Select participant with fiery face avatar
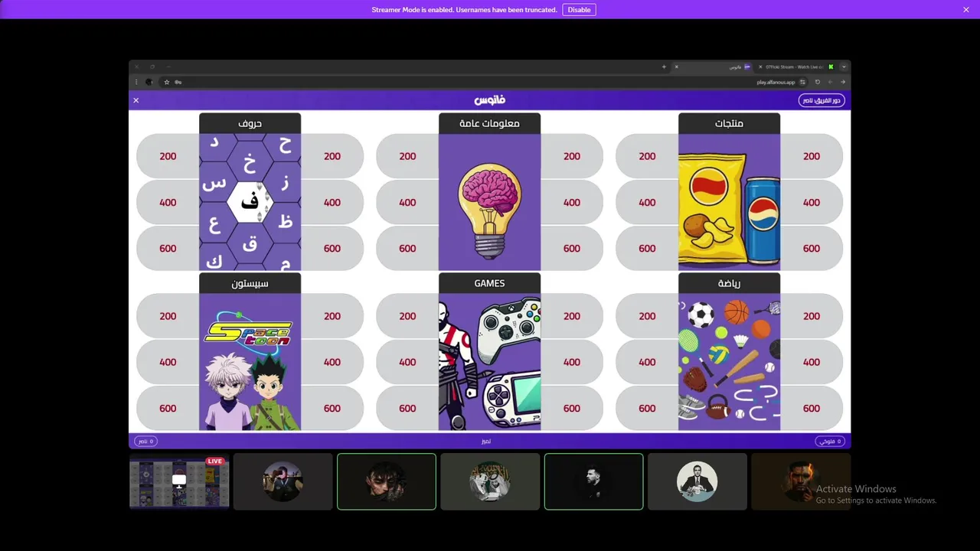The image size is (980, 551). coord(800,481)
